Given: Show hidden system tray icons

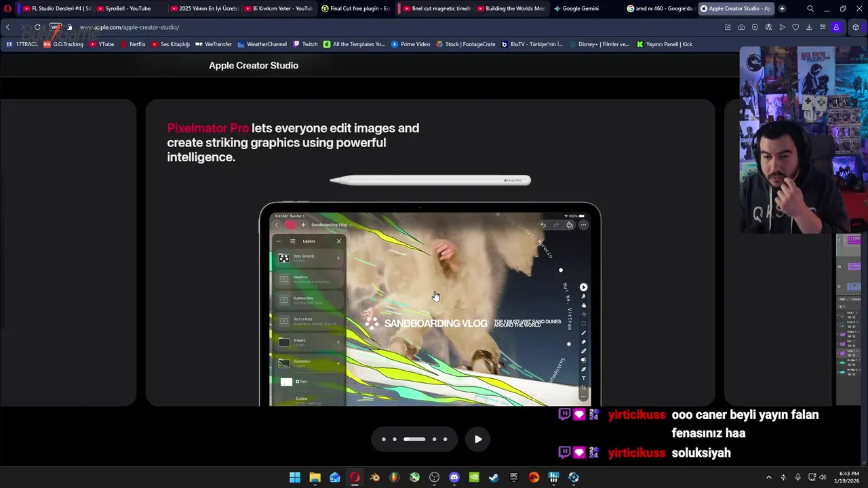Looking at the screenshot, I should (x=768, y=477).
